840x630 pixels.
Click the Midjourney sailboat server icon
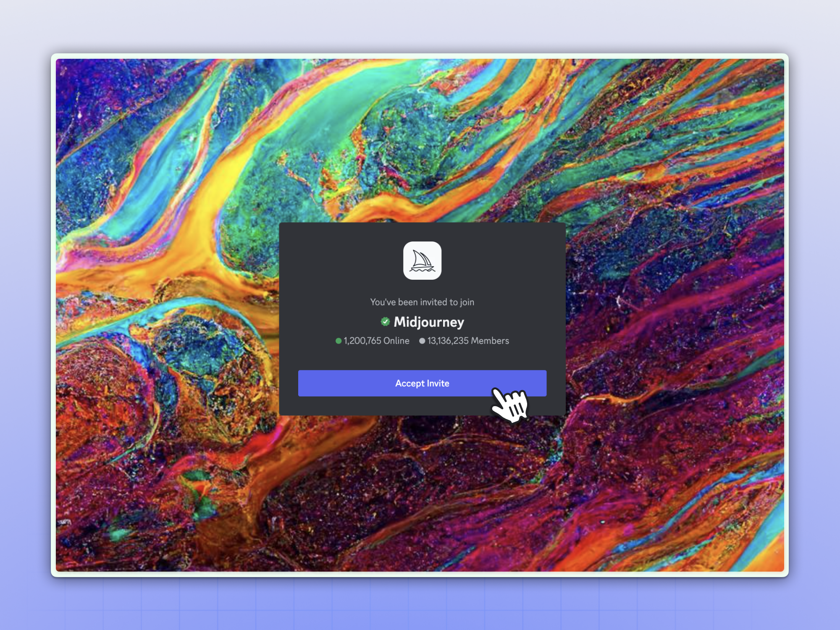(422, 260)
